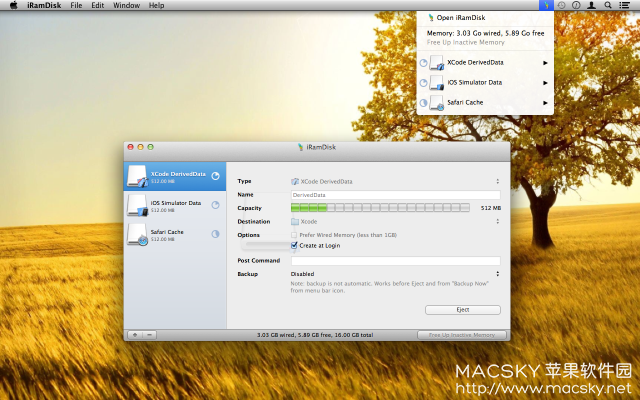Open the Apple menu
The height and width of the screenshot is (400, 640).
pyautogui.click(x=13, y=5)
